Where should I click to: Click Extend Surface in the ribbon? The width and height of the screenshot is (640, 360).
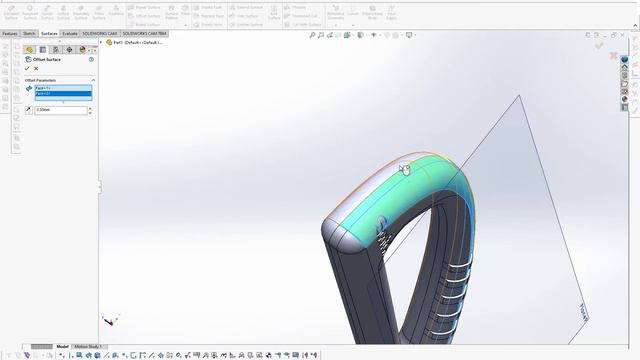point(246,7)
